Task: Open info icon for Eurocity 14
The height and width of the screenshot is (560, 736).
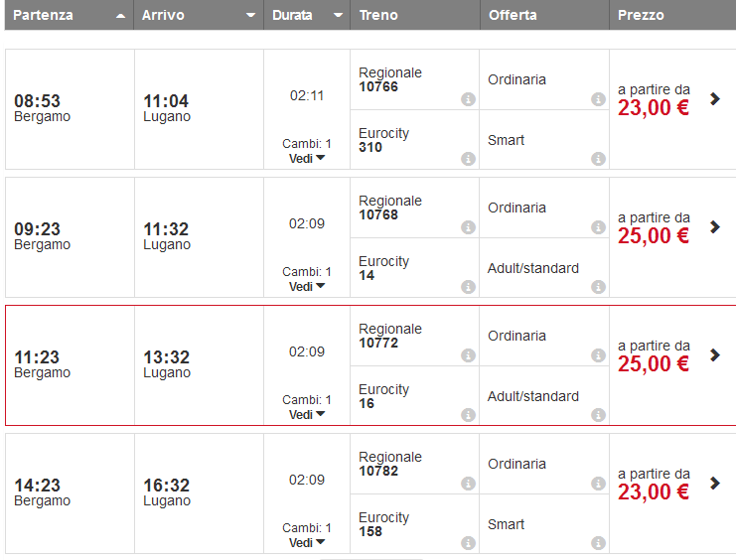Action: tap(469, 287)
